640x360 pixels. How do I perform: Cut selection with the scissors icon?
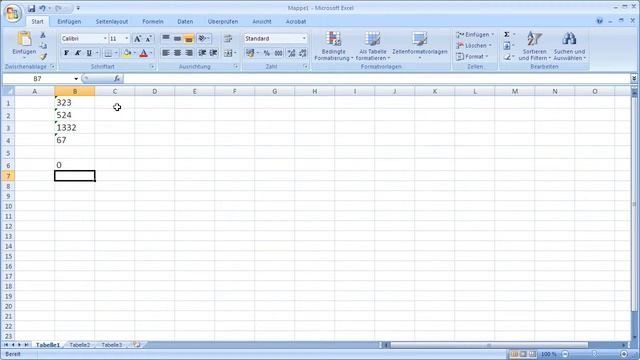[43, 36]
